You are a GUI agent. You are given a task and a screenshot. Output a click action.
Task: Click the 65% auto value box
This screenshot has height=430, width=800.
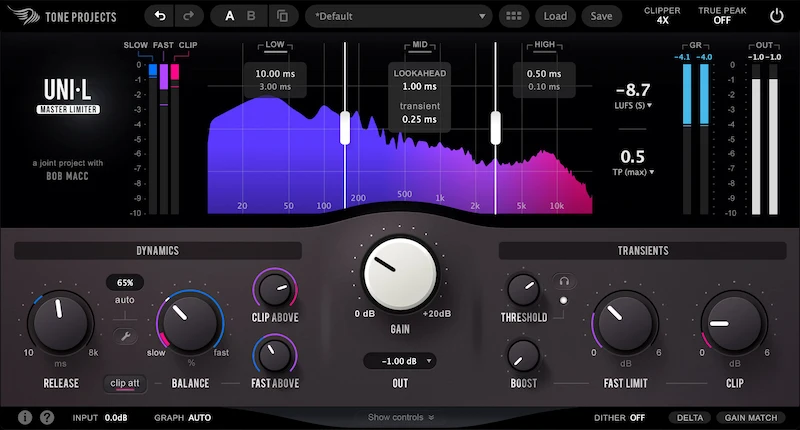(125, 283)
